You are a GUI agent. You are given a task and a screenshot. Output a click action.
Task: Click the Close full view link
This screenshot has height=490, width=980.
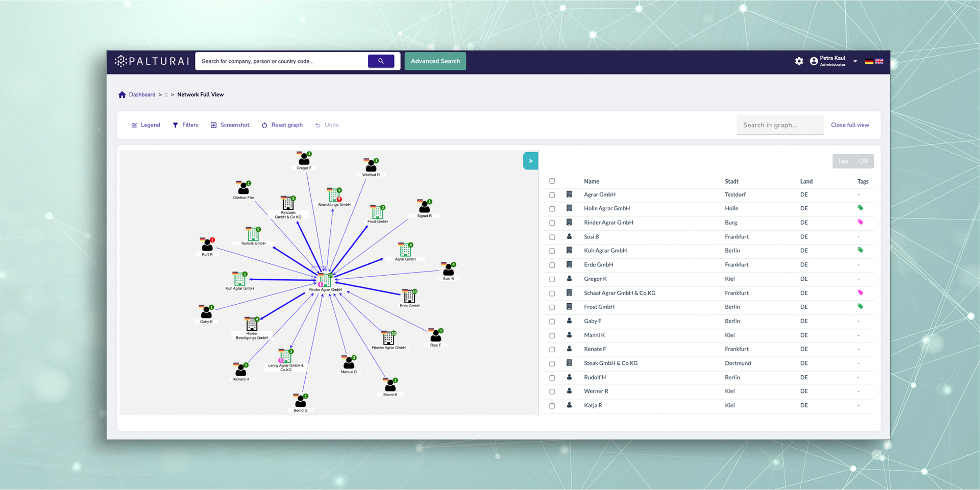point(849,125)
